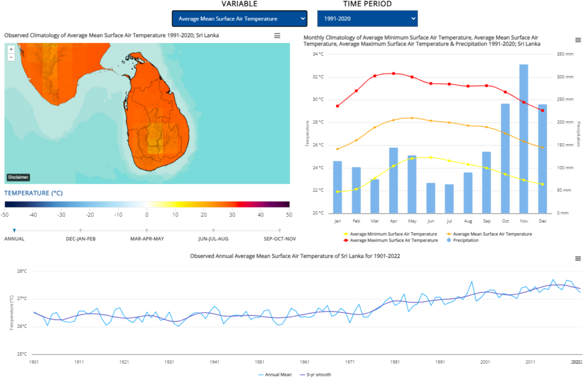
Task: Open the annual temperature chart hamburger menu
Action: (578, 259)
